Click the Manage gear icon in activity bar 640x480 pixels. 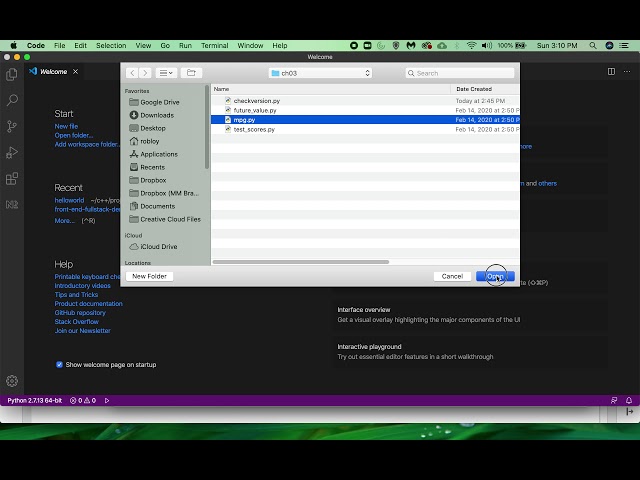click(12, 381)
